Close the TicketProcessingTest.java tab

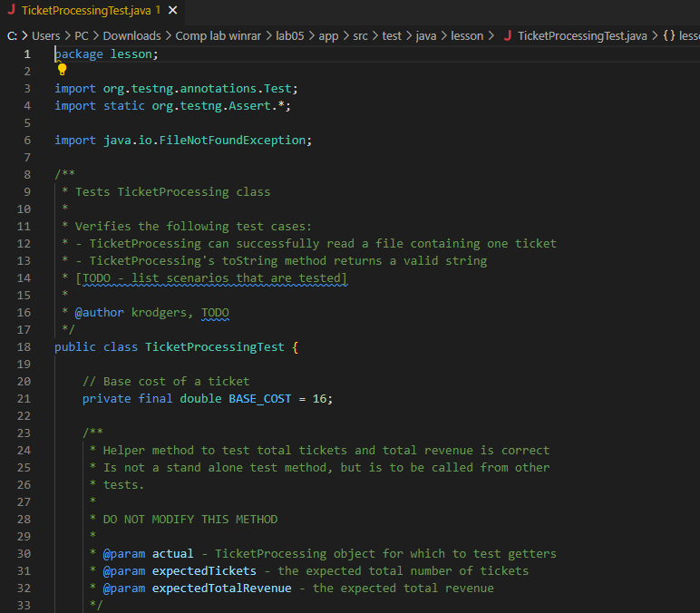[173, 10]
